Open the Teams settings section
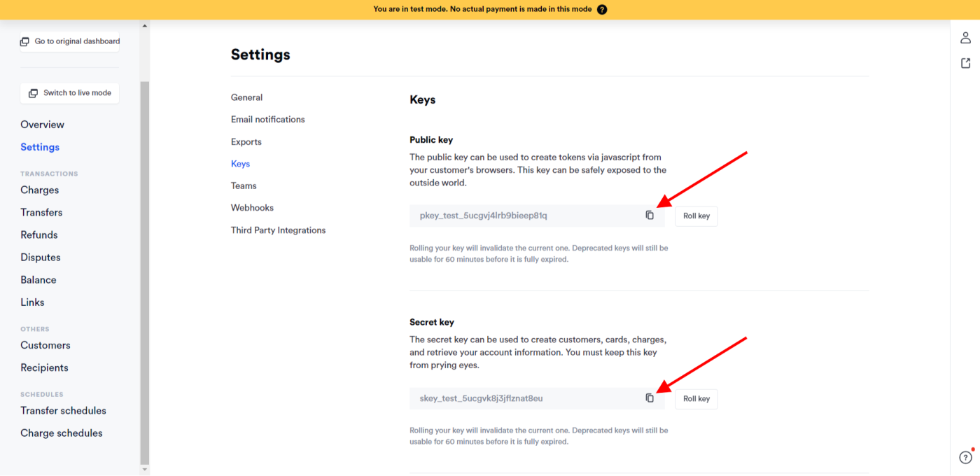Screen dimensions: 980x476 point(244,185)
